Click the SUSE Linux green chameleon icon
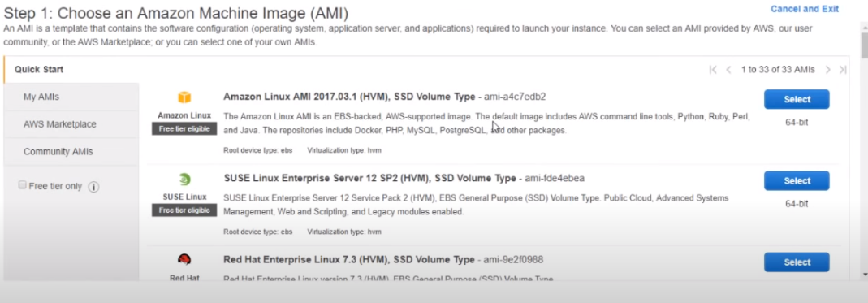The height and width of the screenshot is (303, 868). tap(184, 180)
